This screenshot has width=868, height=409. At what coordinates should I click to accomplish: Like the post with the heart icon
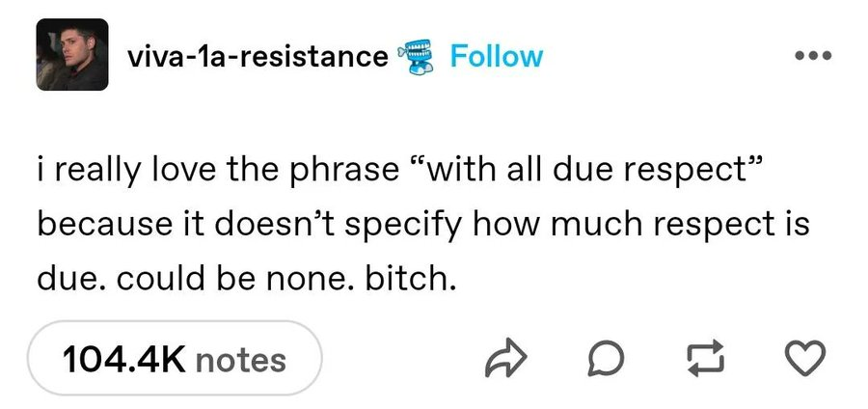click(805, 359)
